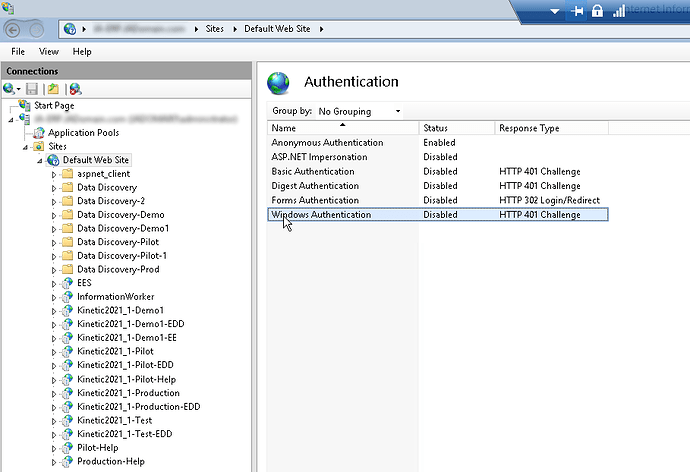The height and width of the screenshot is (472, 690).
Task: Select the Anonymous Authentication row
Action: click(x=437, y=143)
